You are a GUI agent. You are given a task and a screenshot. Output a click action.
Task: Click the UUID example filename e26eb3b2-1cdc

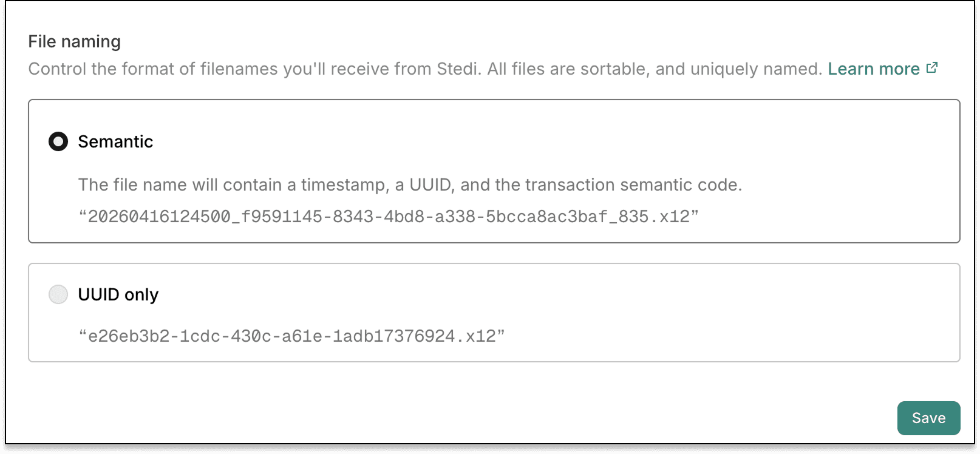tap(291, 336)
